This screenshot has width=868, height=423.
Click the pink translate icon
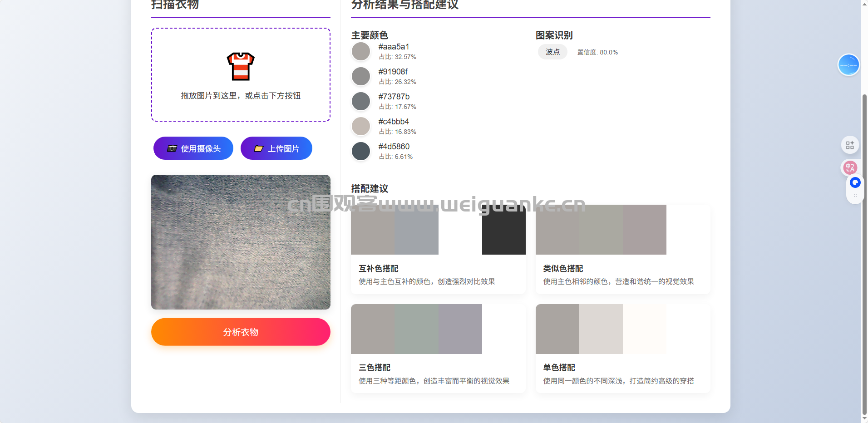tap(849, 167)
